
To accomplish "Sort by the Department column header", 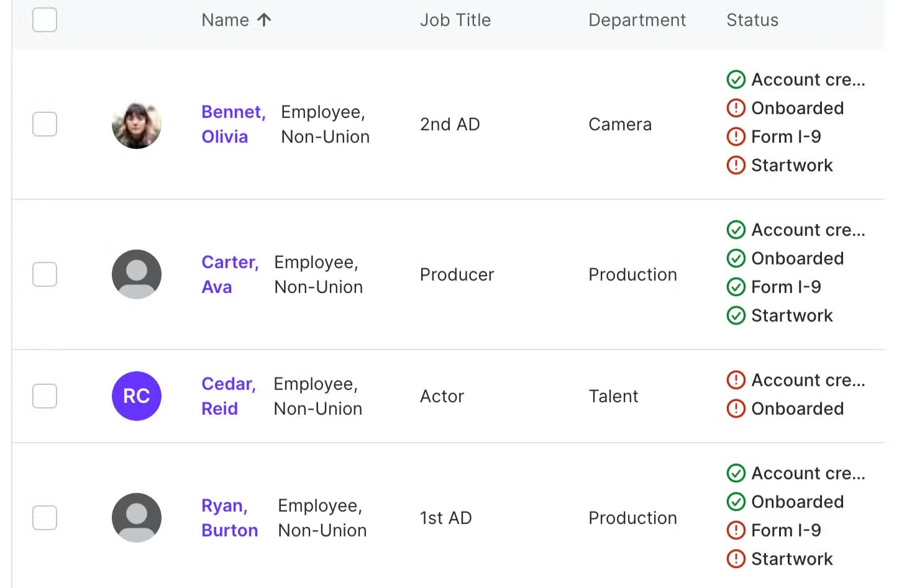I will 637,20.
